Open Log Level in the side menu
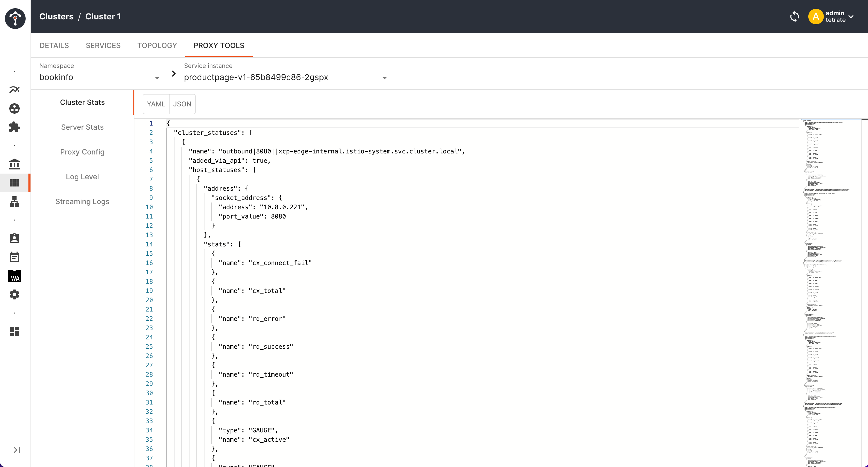 pos(82,177)
